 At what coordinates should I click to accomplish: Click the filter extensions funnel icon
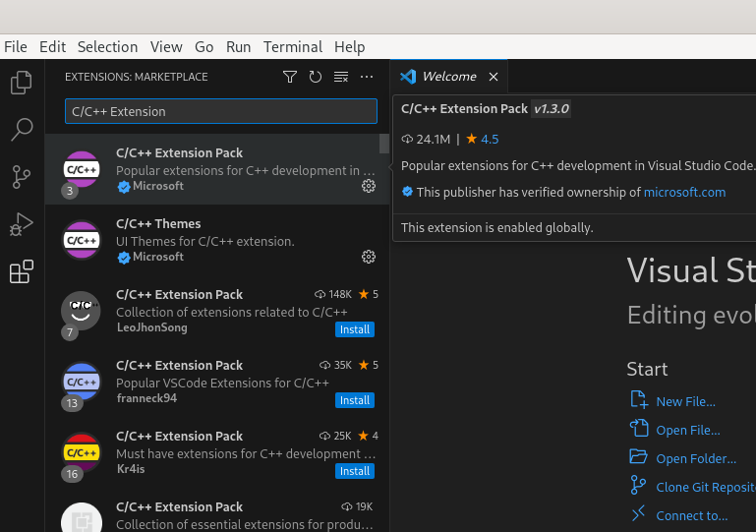tap(290, 77)
